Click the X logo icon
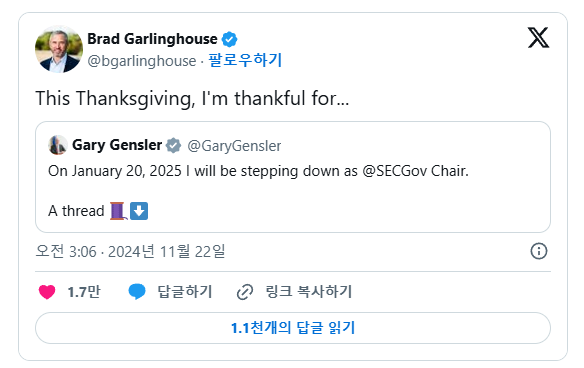The width and height of the screenshot is (584, 368). point(538,38)
